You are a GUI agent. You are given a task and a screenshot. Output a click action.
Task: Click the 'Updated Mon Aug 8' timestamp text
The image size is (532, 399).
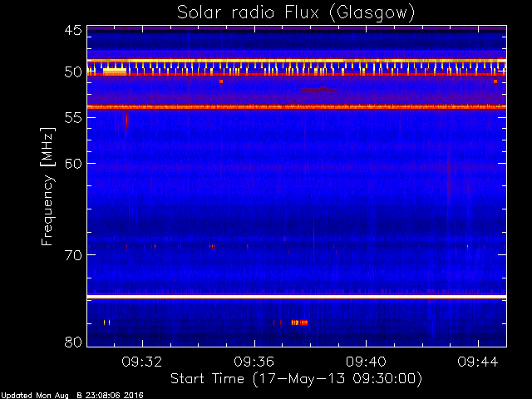[72, 396]
